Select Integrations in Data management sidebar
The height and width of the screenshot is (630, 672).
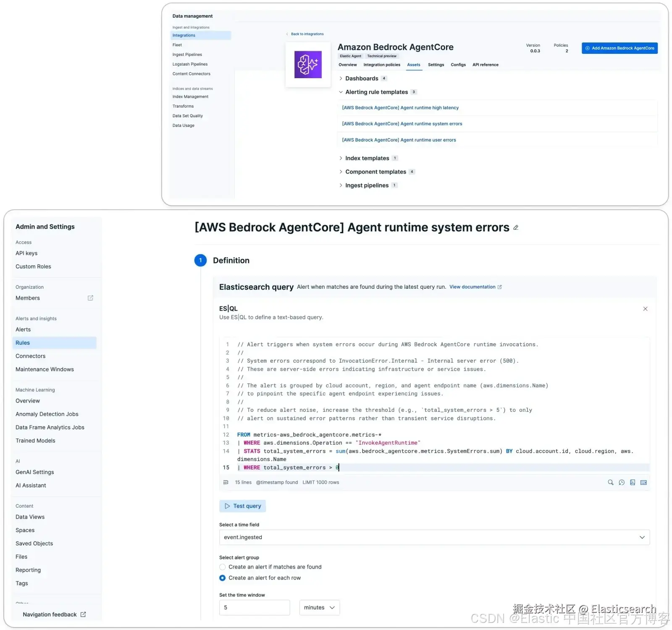pyautogui.click(x=200, y=36)
